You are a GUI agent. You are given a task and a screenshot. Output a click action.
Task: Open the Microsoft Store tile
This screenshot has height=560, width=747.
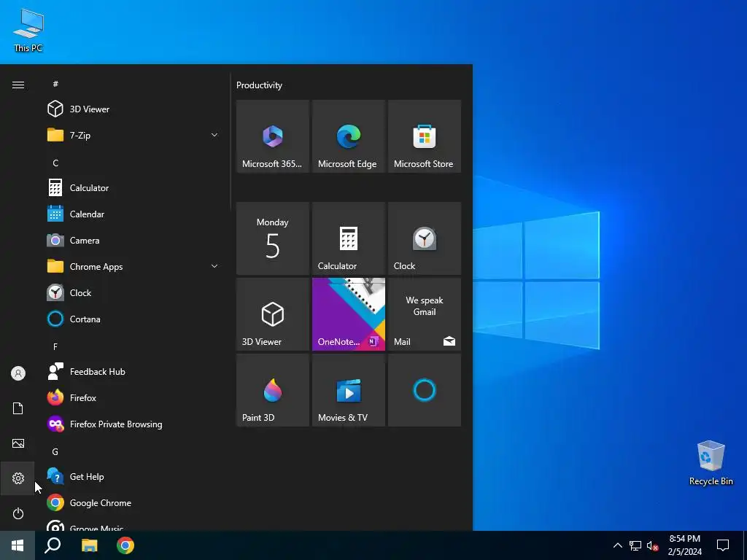pos(425,136)
